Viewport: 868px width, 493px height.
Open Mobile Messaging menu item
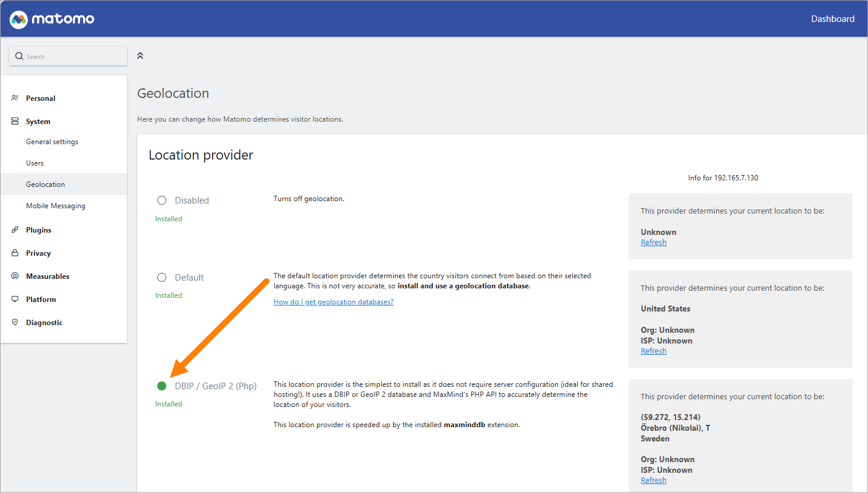56,206
